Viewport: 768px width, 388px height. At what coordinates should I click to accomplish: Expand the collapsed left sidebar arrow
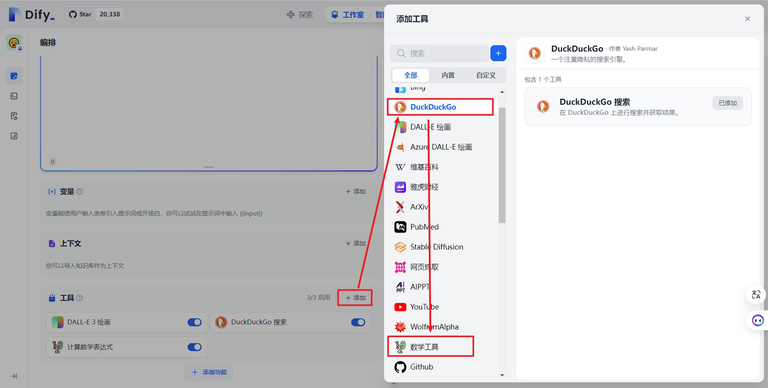[14, 376]
